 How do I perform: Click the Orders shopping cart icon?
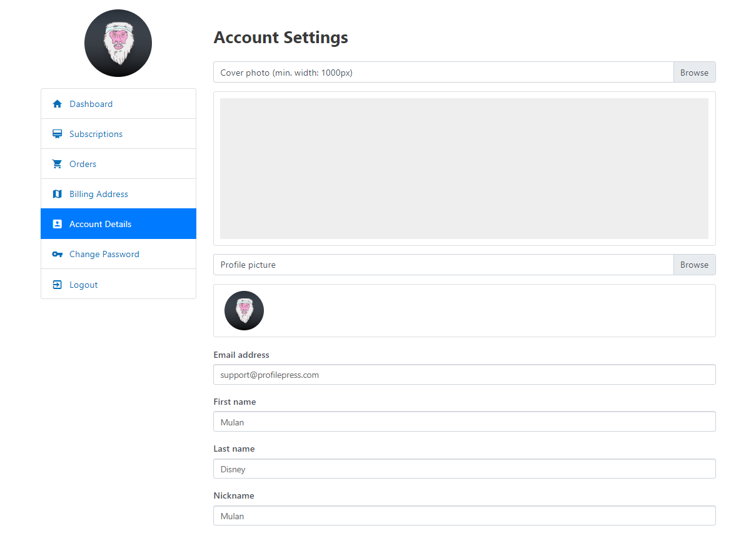click(58, 164)
